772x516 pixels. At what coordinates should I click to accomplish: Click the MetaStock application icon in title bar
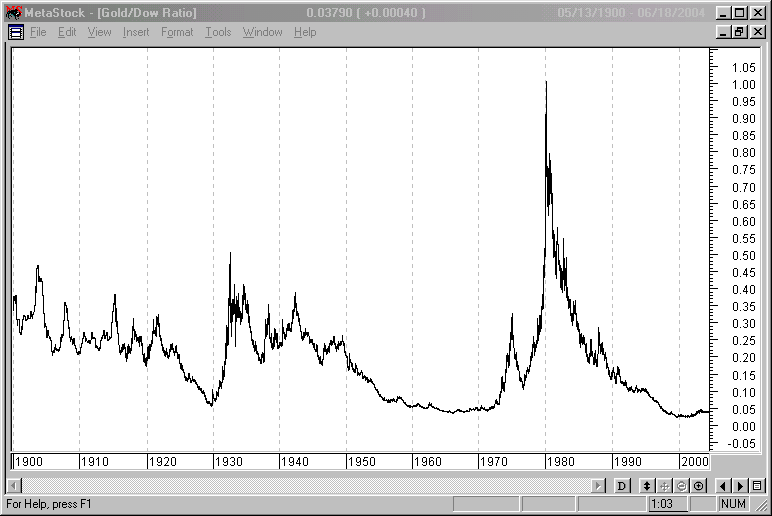click(14, 12)
